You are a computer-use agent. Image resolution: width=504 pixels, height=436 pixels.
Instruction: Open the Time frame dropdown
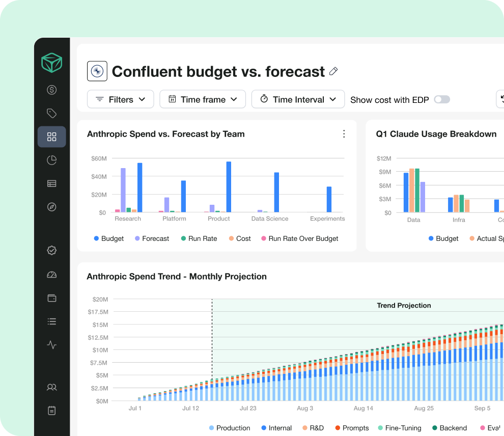pyautogui.click(x=203, y=99)
